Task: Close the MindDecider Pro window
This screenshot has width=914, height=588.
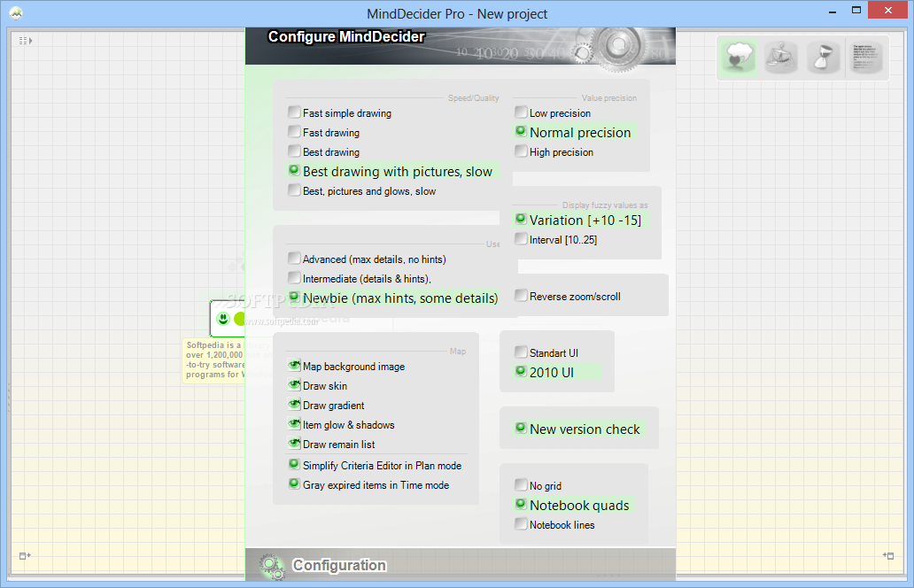Action: (x=887, y=10)
